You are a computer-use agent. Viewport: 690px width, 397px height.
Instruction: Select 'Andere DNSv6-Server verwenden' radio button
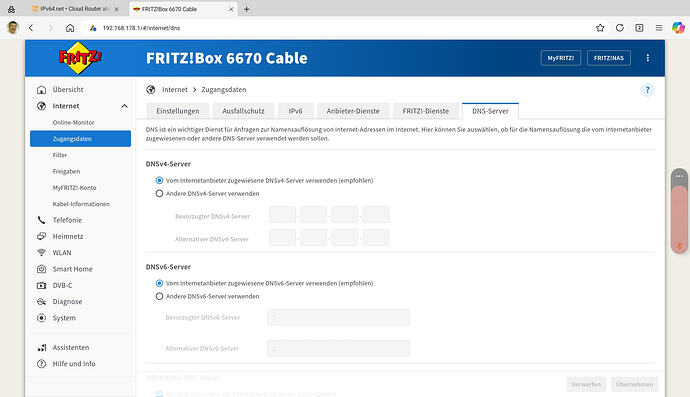(159, 297)
